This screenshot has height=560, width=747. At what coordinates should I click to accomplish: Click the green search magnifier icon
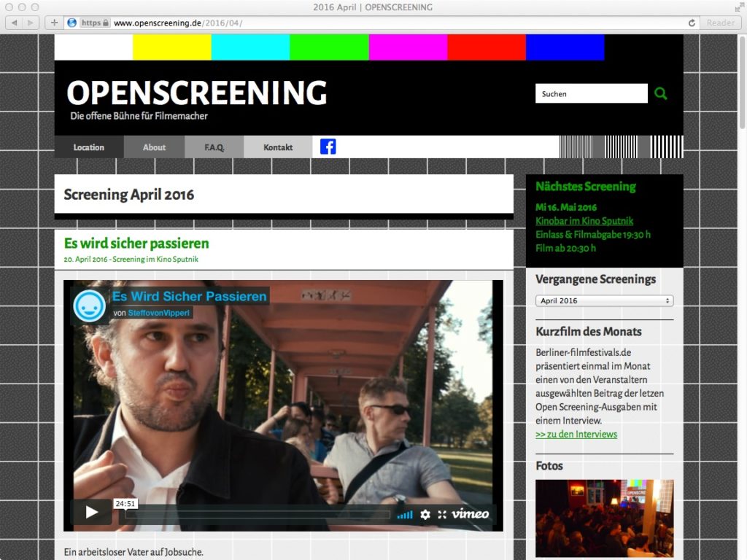tap(661, 93)
